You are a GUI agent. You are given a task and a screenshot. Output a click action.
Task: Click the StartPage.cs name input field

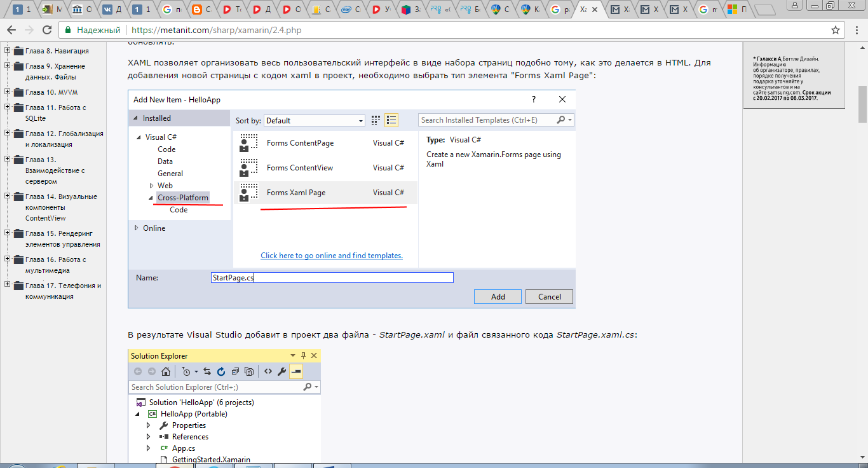point(332,278)
